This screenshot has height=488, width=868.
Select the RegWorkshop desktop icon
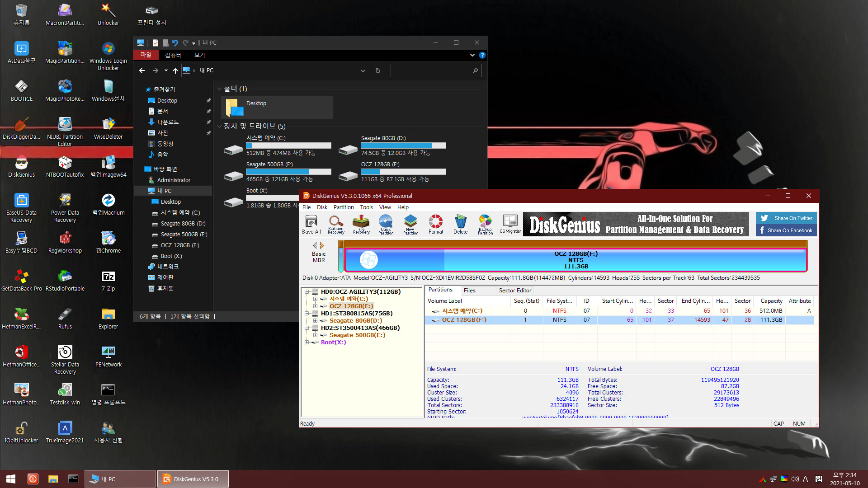pyautogui.click(x=65, y=243)
